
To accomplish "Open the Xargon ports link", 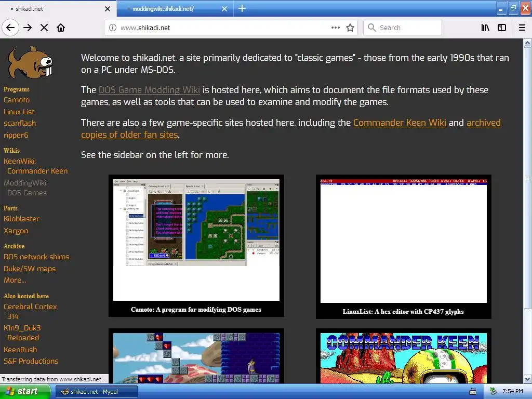I will 16,231.
